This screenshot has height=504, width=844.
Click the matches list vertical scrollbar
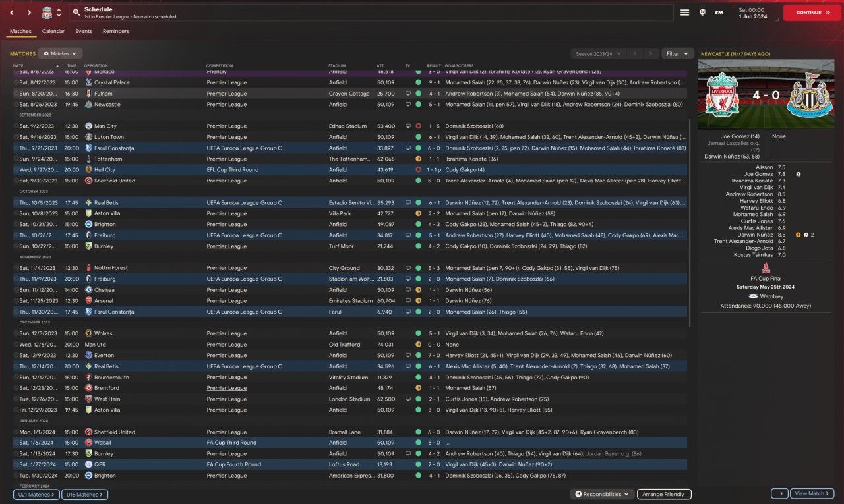[690, 223]
